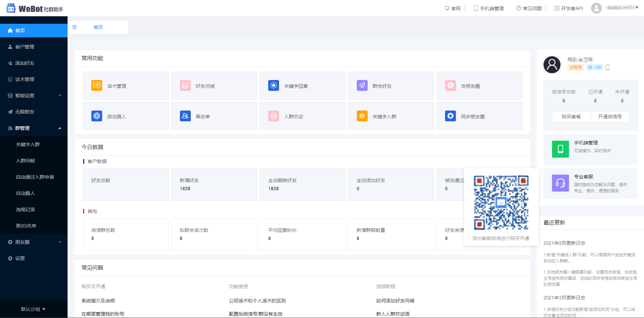
Task: Open FAQ 在哪里管理我的账号
Action: point(103,314)
